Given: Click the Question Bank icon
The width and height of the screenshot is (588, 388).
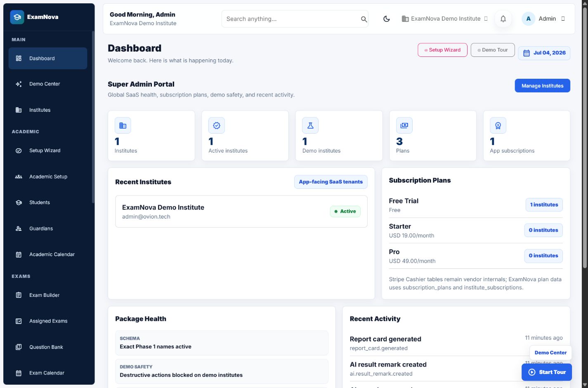Looking at the screenshot, I should [x=19, y=347].
